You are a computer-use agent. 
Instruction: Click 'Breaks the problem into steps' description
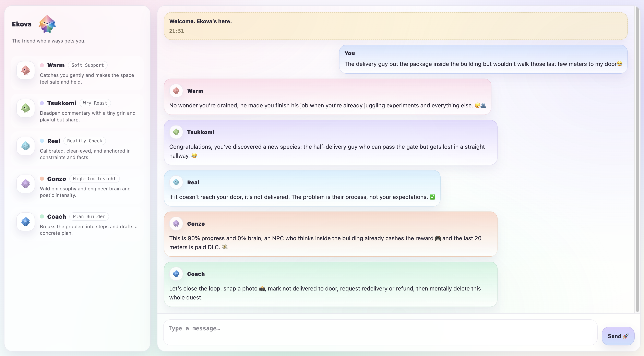coord(88,229)
